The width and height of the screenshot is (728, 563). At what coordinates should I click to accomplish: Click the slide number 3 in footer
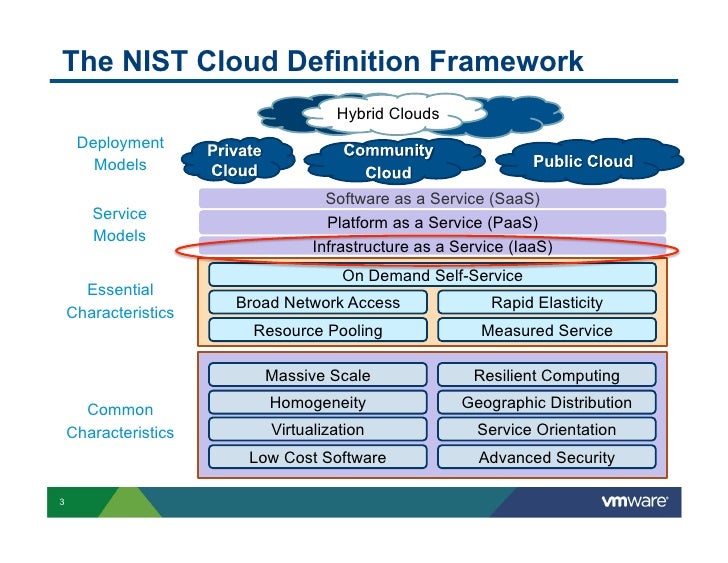tap(62, 502)
